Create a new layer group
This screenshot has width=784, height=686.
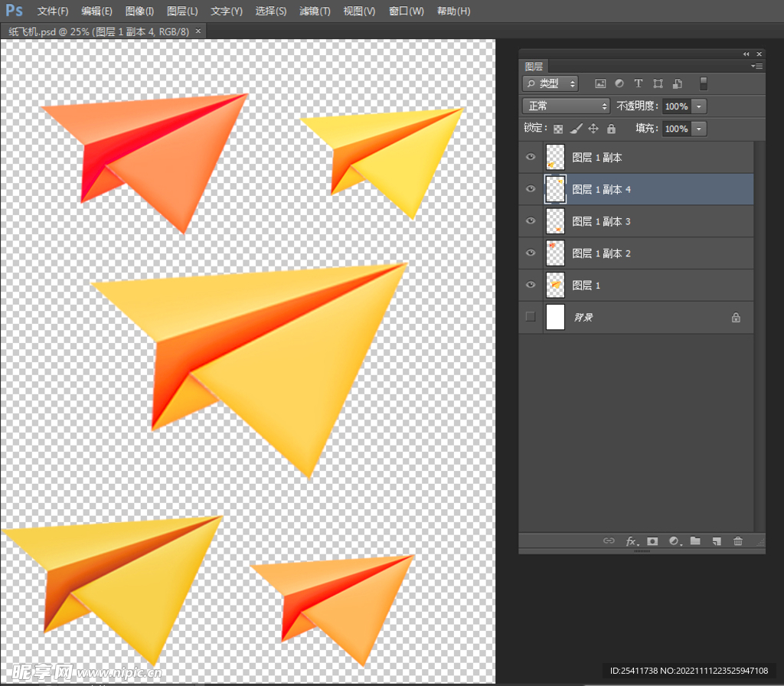coord(695,541)
